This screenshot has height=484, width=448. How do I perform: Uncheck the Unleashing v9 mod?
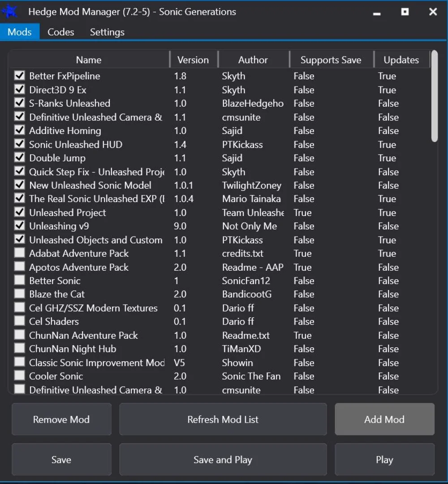[20, 225]
